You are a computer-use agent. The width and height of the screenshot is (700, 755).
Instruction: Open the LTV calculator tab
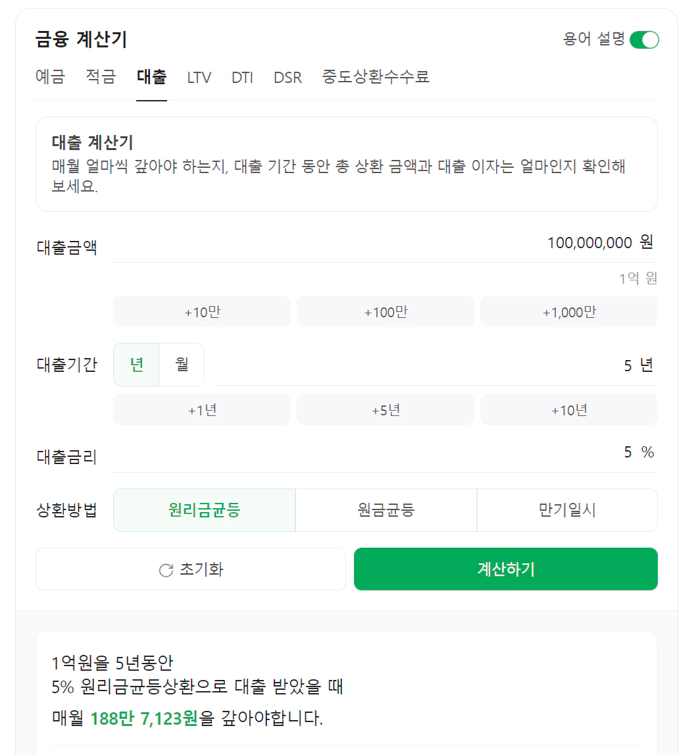pos(199,77)
